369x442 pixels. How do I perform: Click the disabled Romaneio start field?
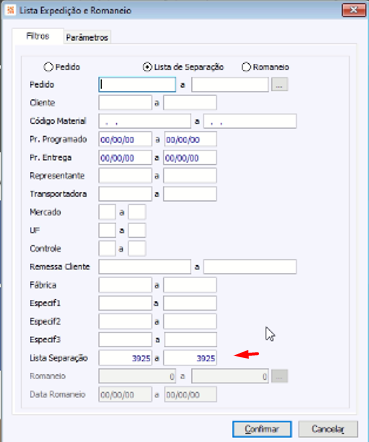pos(137,376)
